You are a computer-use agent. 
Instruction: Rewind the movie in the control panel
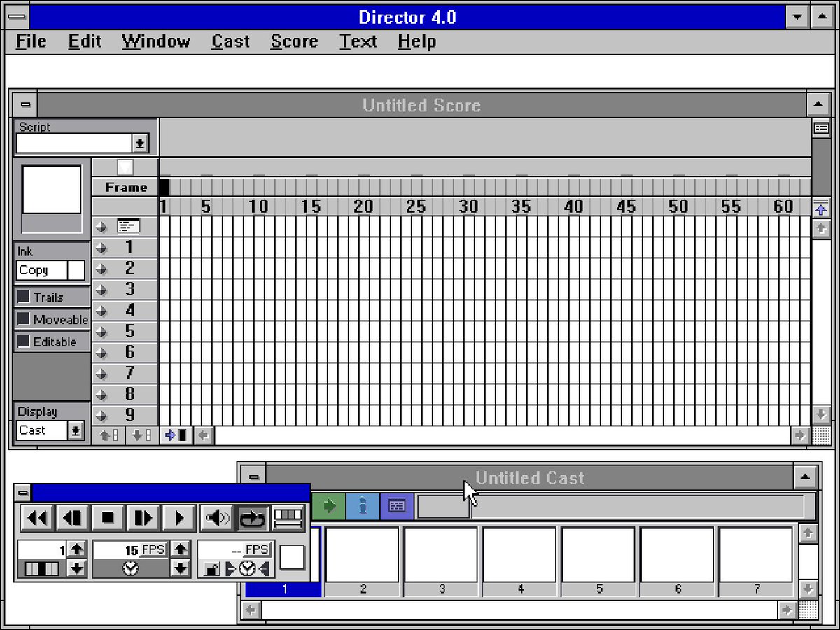pyautogui.click(x=38, y=518)
